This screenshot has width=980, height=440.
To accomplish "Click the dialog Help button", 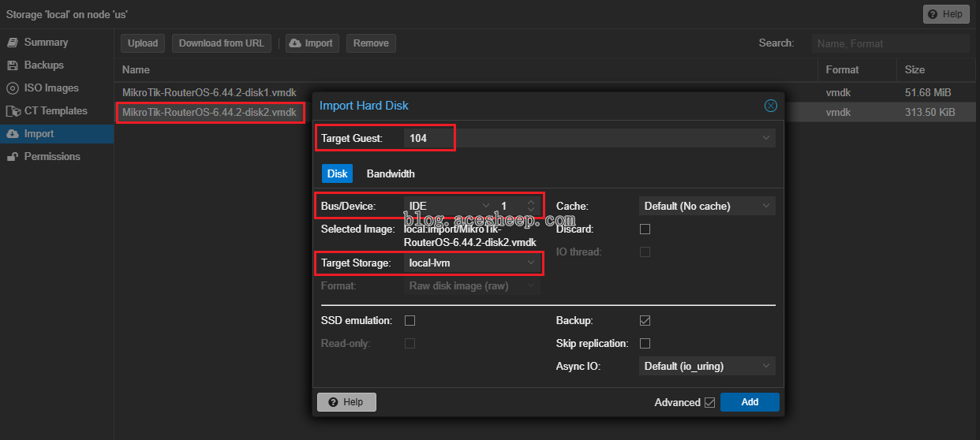I will (346, 402).
